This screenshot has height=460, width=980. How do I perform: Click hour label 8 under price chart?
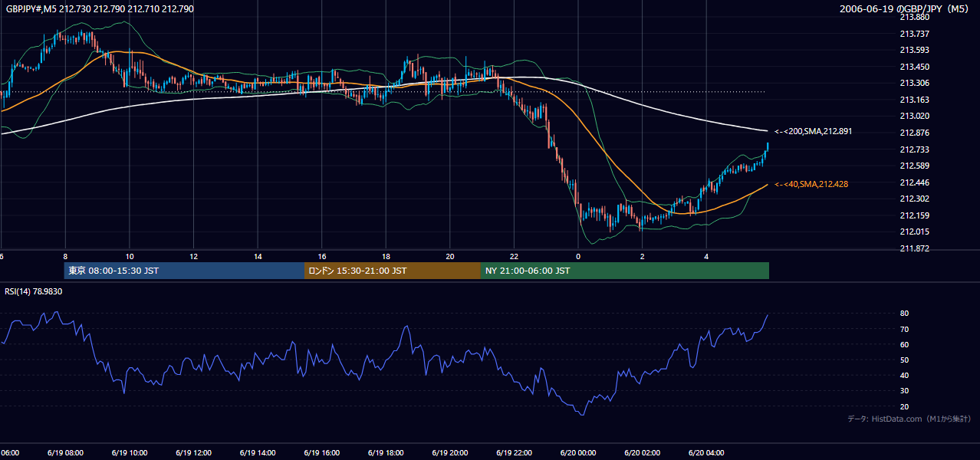point(65,257)
